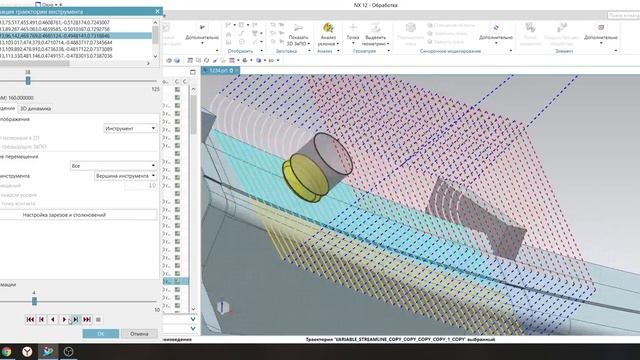Select toolpath row ending 0.7387036
The width and height of the screenshot is (640, 360).
click(76, 56)
